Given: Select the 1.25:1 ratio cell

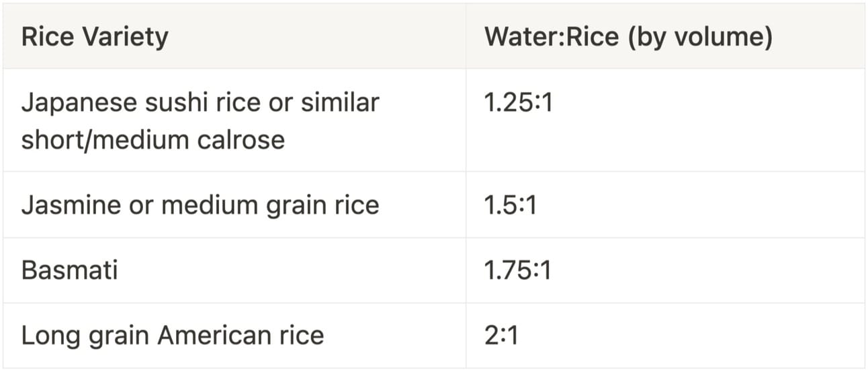Looking at the screenshot, I should coord(518,104).
